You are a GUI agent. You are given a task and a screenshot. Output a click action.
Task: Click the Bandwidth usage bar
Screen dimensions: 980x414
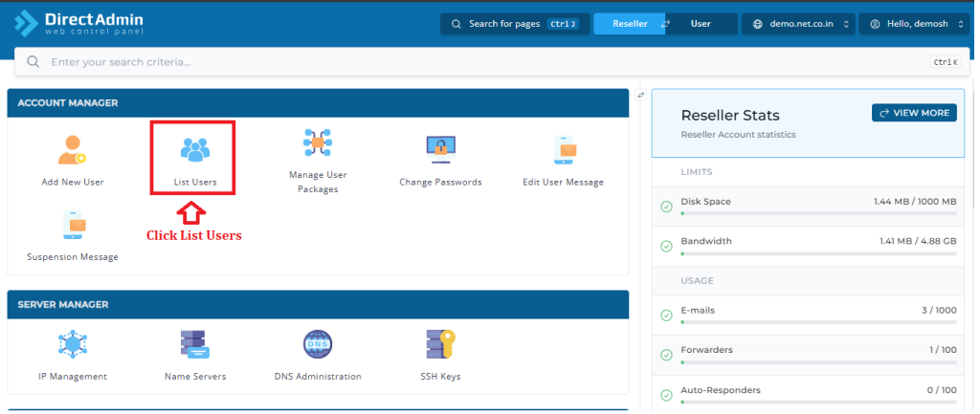(819, 253)
